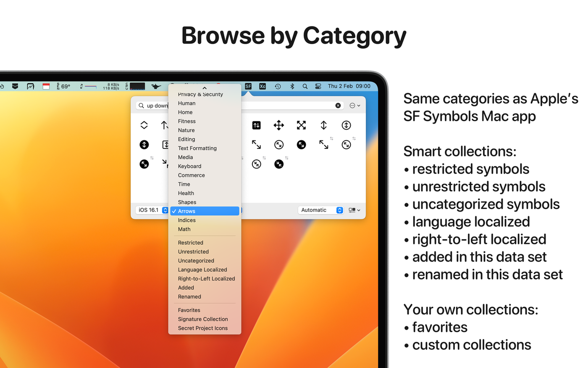Open the Automatic rendering mode dropdown
The height and width of the screenshot is (368, 588).
321,210
